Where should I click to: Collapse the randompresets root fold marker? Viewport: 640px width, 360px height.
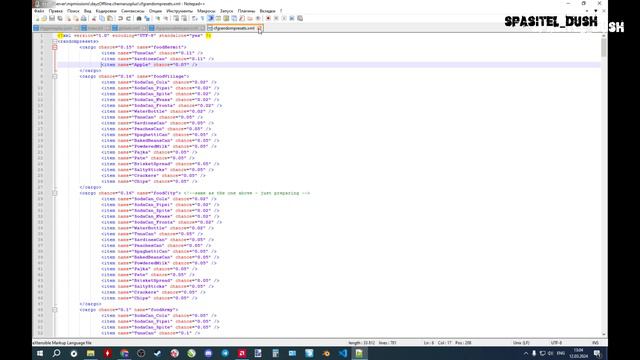(x=55, y=41)
